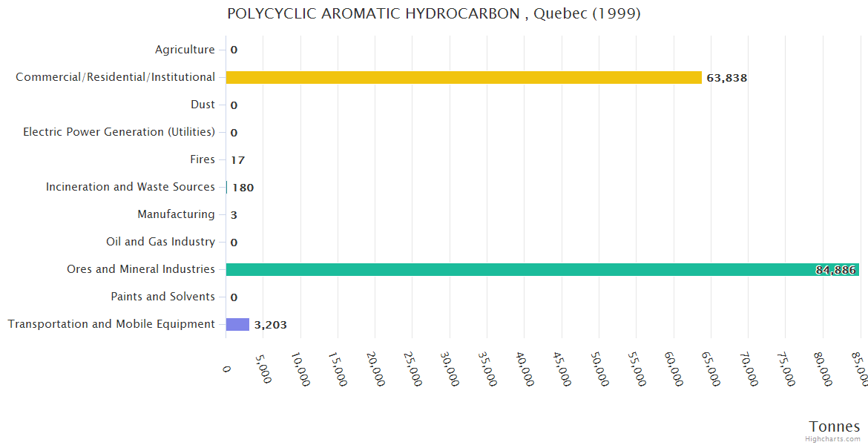Click the Ores and Mineral Industries label
Screen dimensions: 868x445
(141, 269)
